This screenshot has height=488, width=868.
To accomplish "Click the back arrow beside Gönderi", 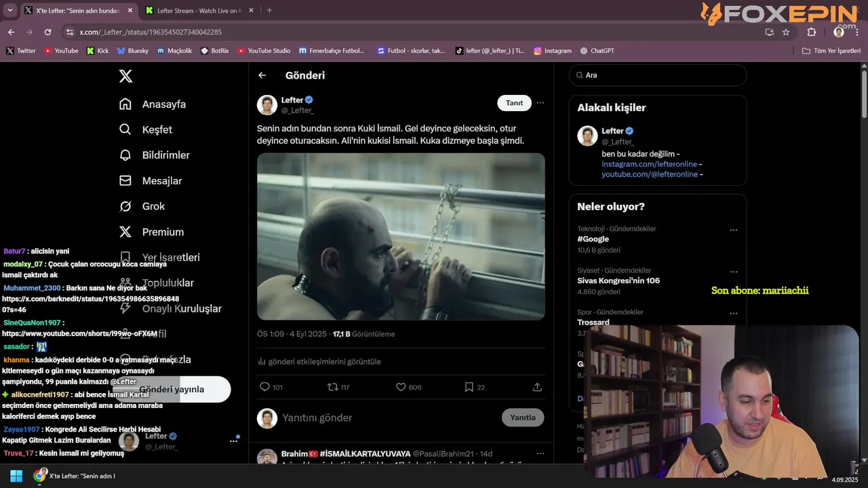I will [x=262, y=75].
